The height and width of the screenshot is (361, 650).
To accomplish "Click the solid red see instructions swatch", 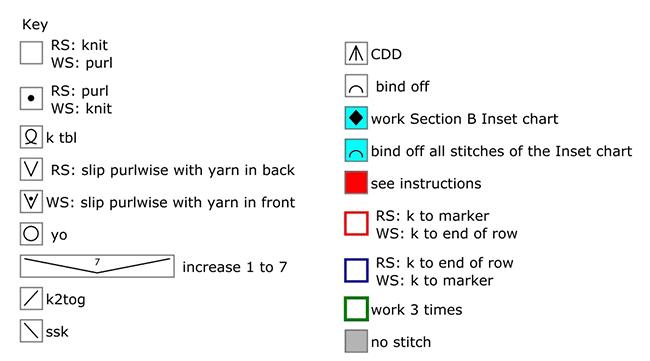I will coord(356,183).
